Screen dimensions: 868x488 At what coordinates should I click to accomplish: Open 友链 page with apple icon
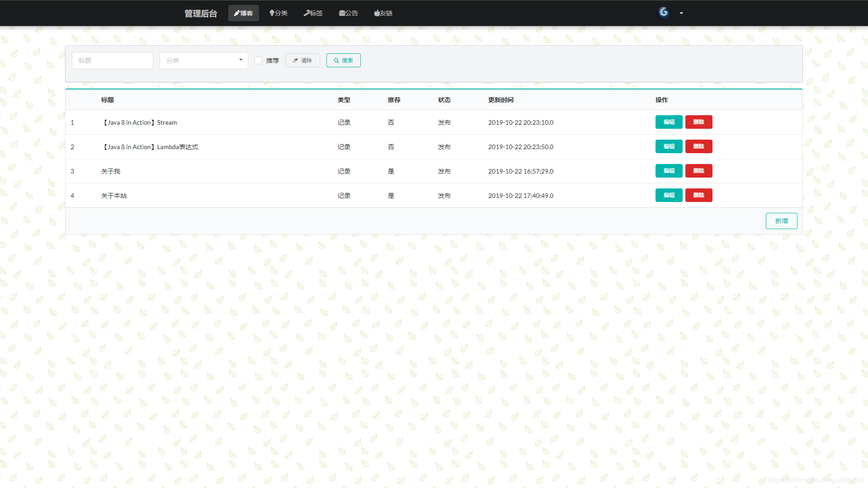383,13
